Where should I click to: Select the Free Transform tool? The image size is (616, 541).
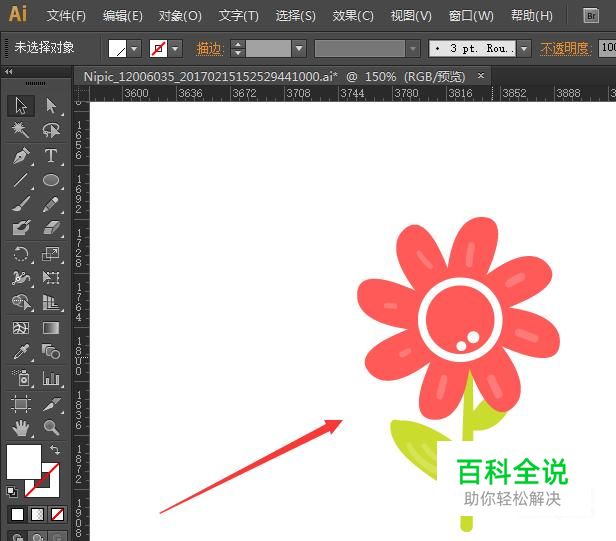coord(51,278)
